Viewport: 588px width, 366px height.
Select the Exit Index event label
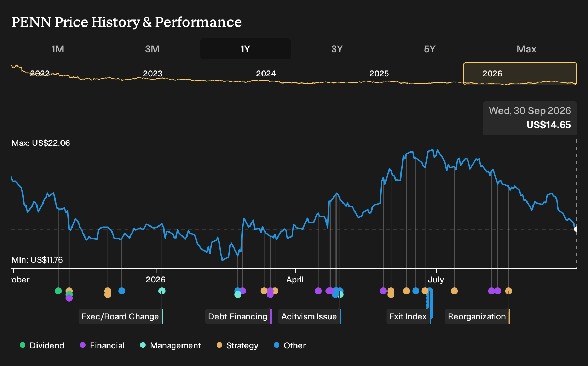tap(409, 316)
